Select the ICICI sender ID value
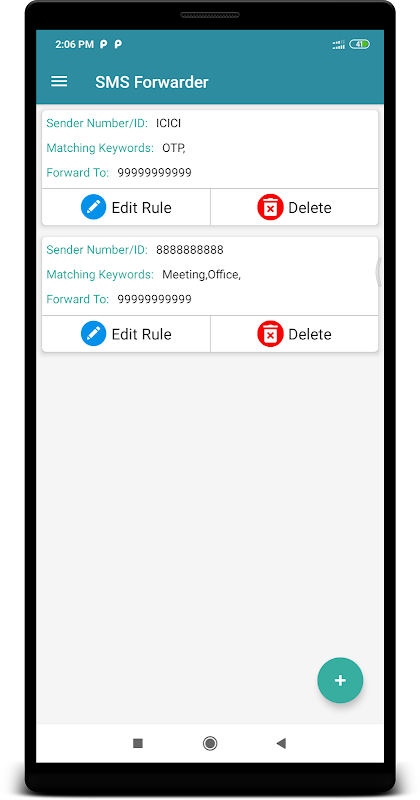This screenshot has width=420, height=800. tap(168, 123)
